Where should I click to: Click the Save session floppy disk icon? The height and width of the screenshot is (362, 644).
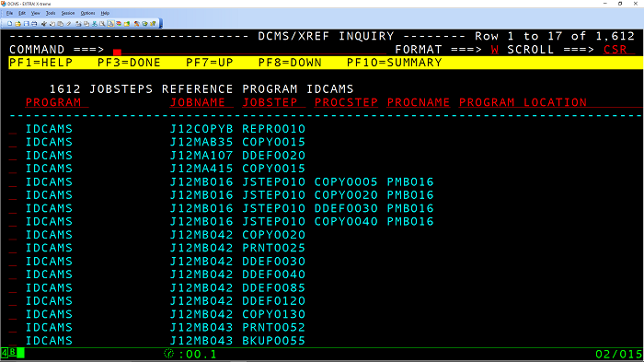[27, 24]
